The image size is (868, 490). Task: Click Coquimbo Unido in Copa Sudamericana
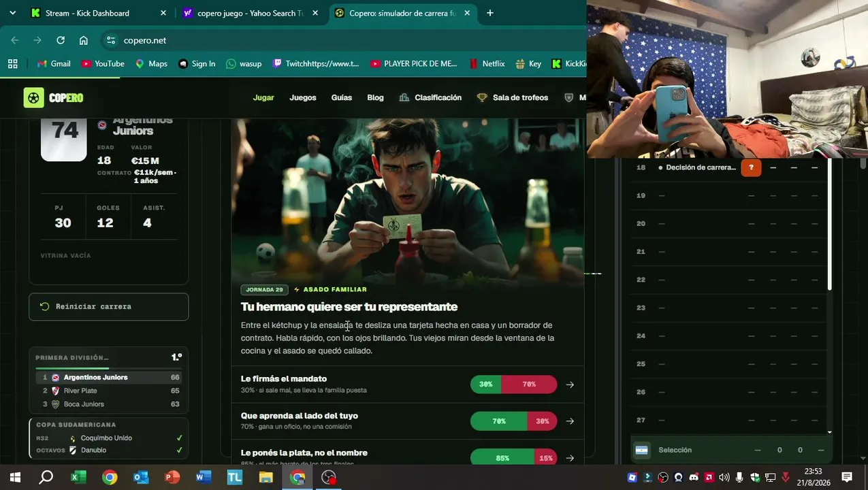pos(109,438)
